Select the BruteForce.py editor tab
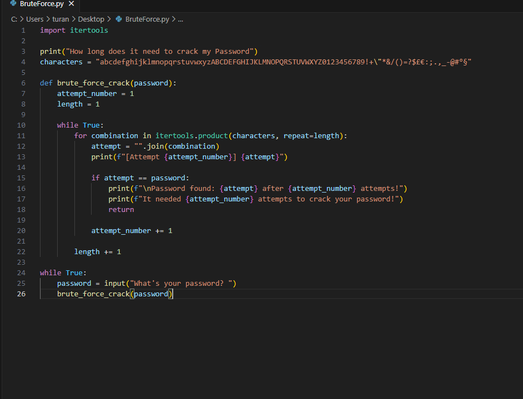Image resolution: width=523 pixels, height=399 pixels. pyautogui.click(x=41, y=4)
